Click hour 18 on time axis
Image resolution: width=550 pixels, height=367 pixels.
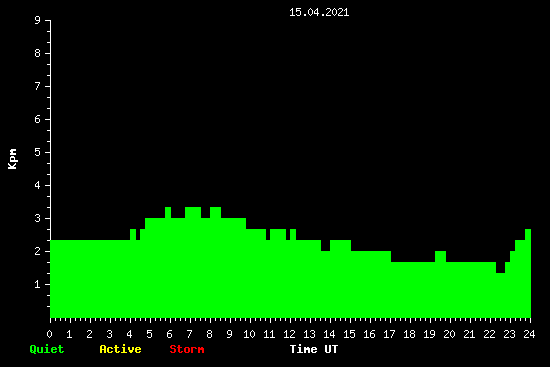click(409, 334)
